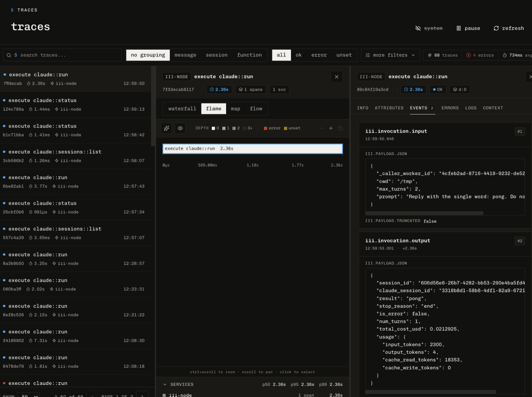Click the d:0 depth badge
Viewport: 532px width, 397px height.
pos(460,90)
